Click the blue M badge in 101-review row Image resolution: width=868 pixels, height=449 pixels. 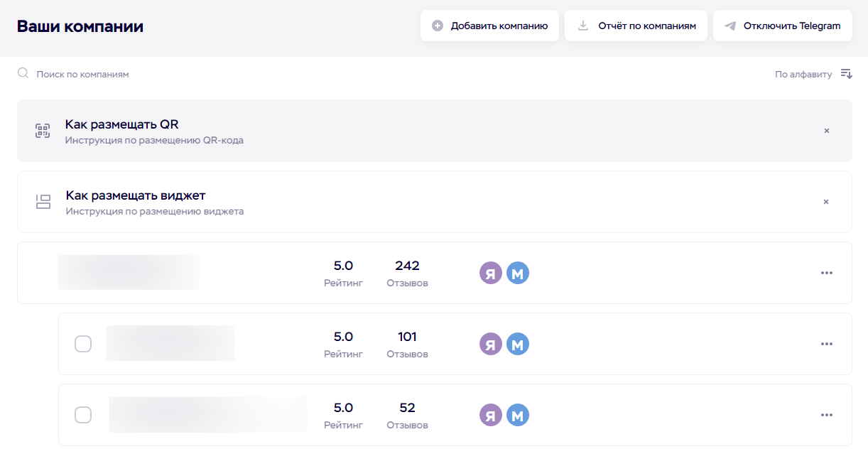tap(518, 344)
